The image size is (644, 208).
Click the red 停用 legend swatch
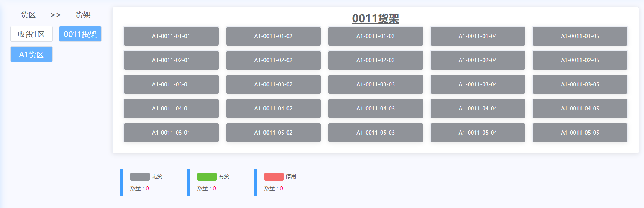click(x=274, y=177)
